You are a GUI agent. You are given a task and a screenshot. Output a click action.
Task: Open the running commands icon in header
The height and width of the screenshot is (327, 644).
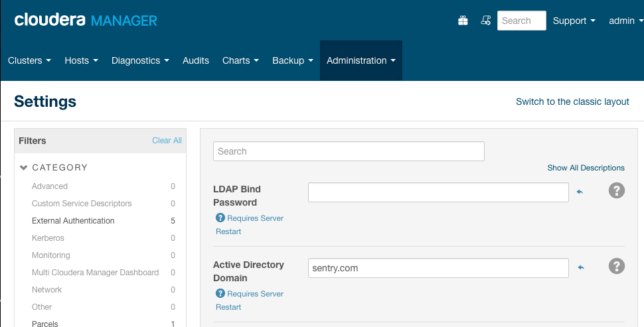(485, 21)
